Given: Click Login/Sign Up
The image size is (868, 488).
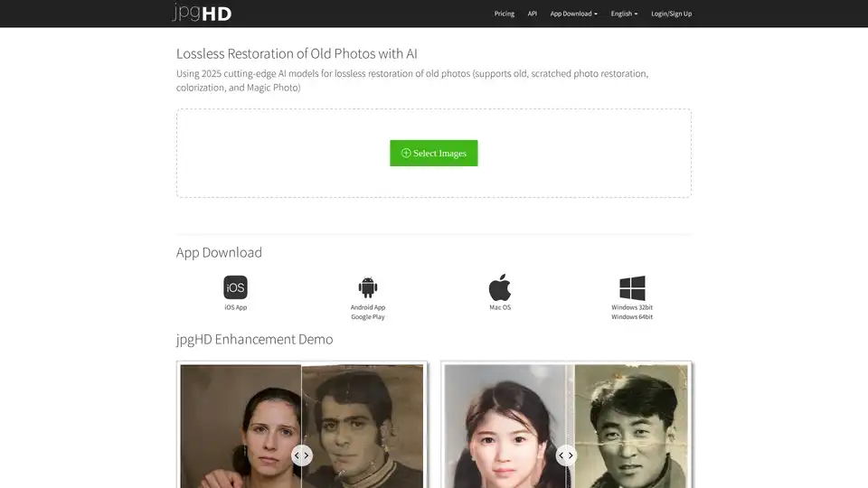Looking at the screenshot, I should click(671, 14).
